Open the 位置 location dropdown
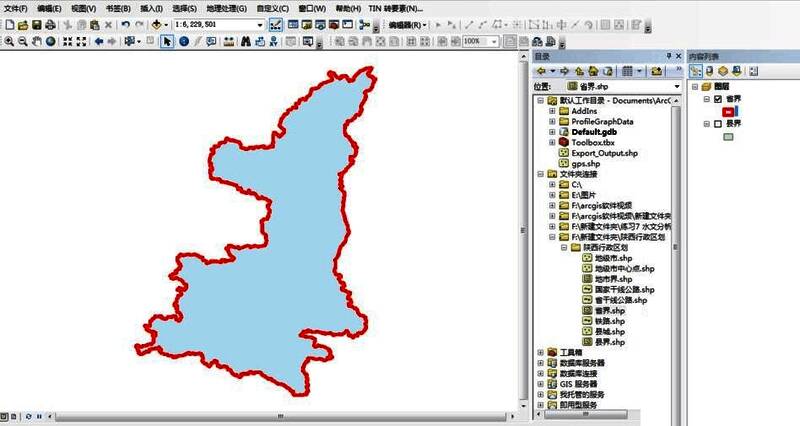The height and width of the screenshot is (426, 800). [676, 86]
